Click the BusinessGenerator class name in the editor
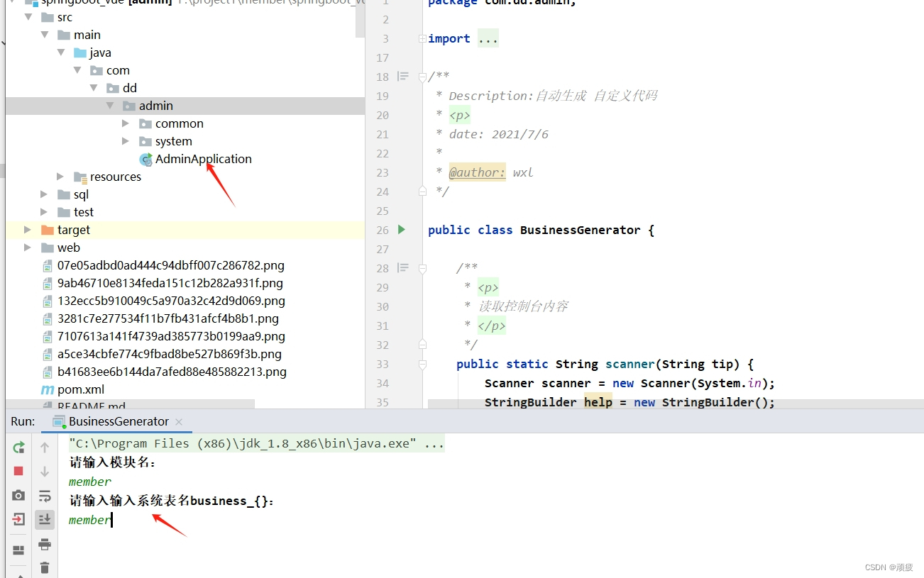 point(580,230)
